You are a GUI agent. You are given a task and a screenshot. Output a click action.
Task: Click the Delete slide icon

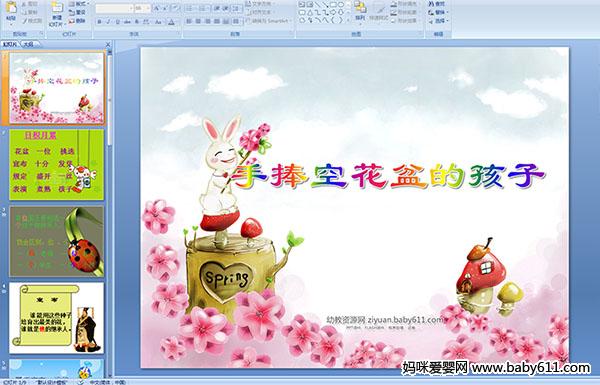coord(77,20)
